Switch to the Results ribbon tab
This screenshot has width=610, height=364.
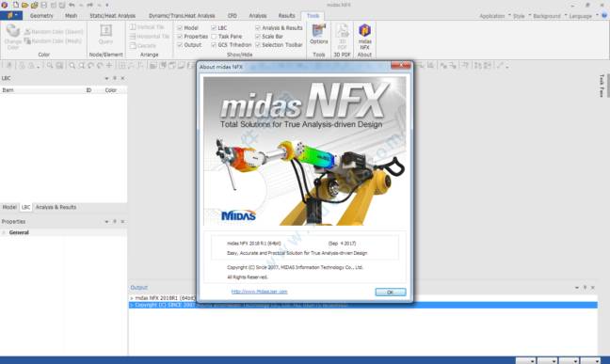[x=286, y=16]
